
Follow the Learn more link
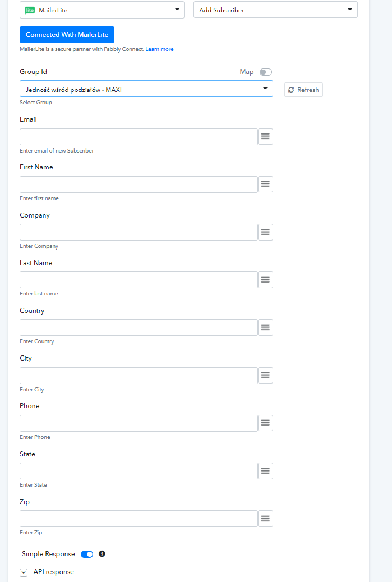tap(159, 49)
